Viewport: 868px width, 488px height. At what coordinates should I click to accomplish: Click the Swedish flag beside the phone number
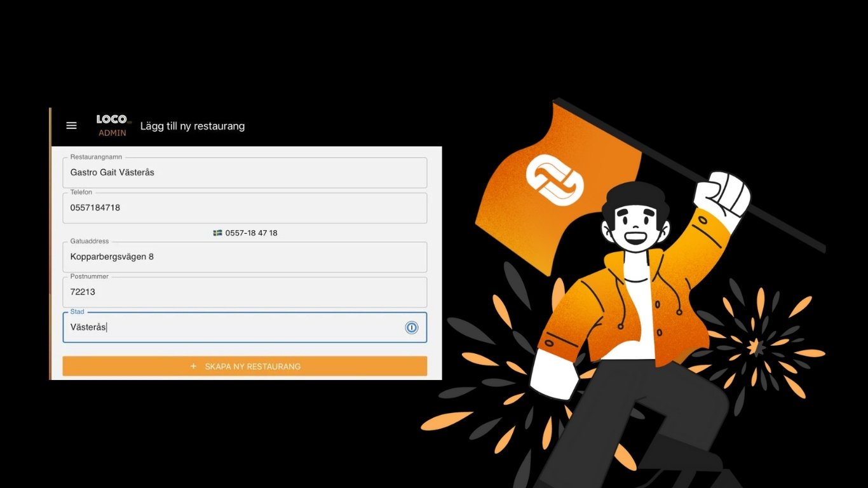(217, 233)
